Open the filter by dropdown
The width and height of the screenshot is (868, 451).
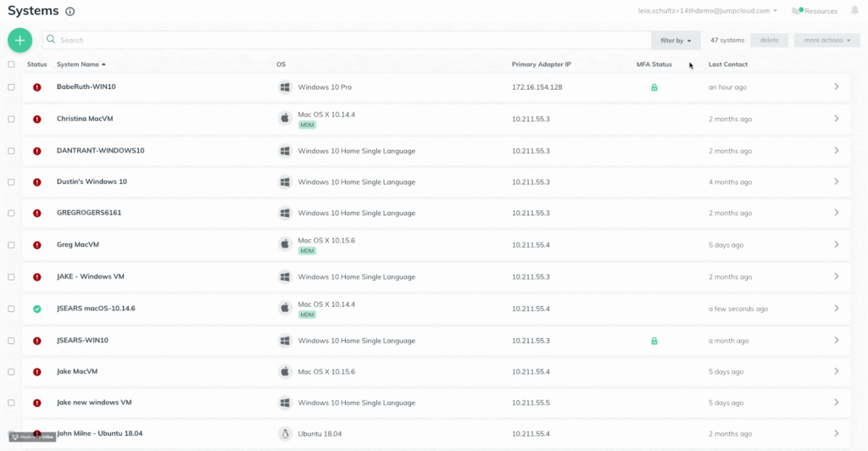click(676, 40)
